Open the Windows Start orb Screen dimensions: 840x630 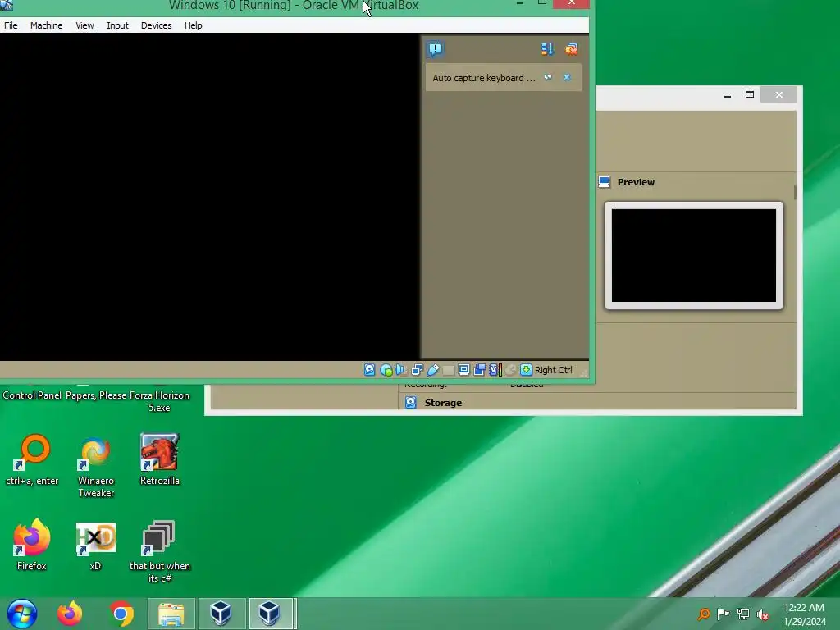(22, 614)
